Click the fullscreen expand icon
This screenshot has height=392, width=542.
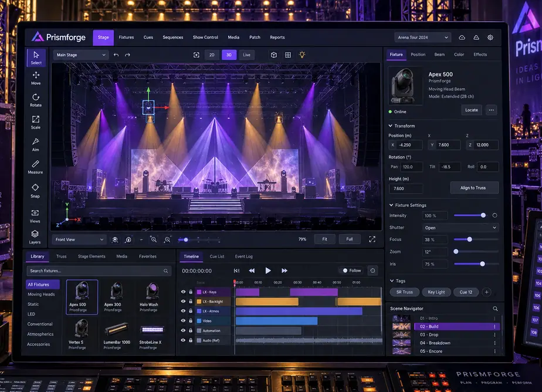pyautogui.click(x=372, y=239)
